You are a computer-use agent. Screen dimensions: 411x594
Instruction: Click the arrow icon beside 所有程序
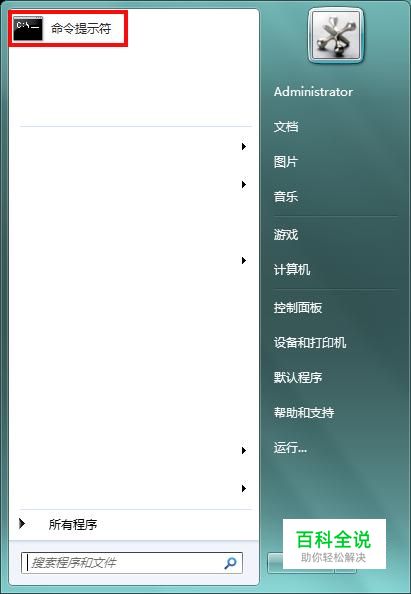click(22, 524)
